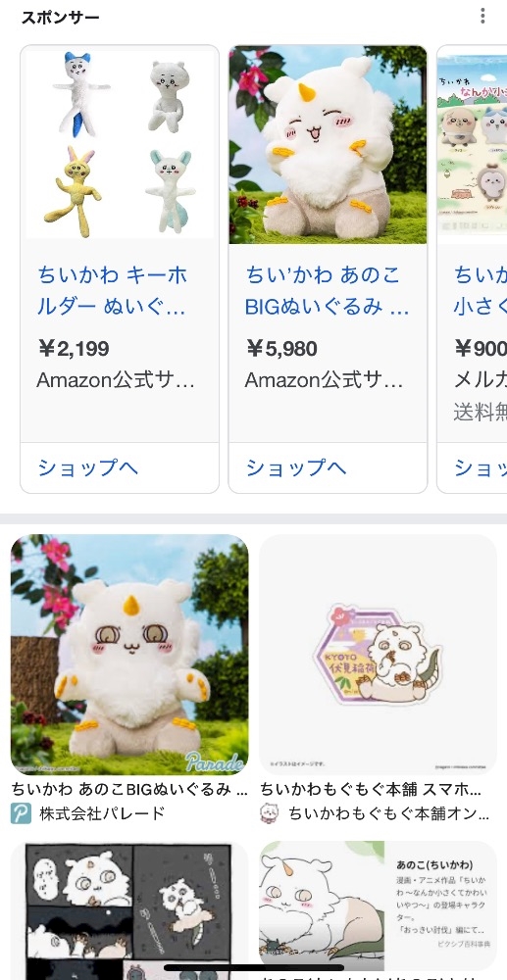Tap the ちいかわもぐもぐ本舗 site favicon
This screenshot has width=507, height=980.
tap(270, 813)
